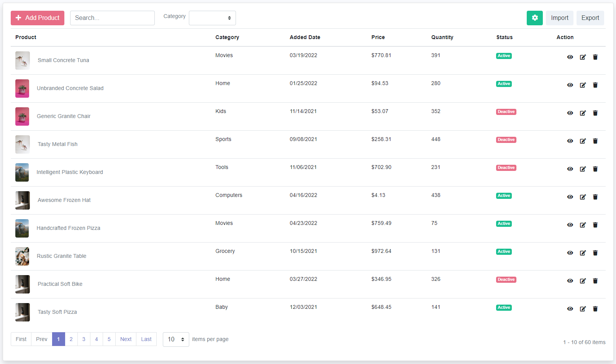The width and height of the screenshot is (616, 364).
Task: Click the Handcrafted Frozen Pizza product name
Action: point(69,228)
